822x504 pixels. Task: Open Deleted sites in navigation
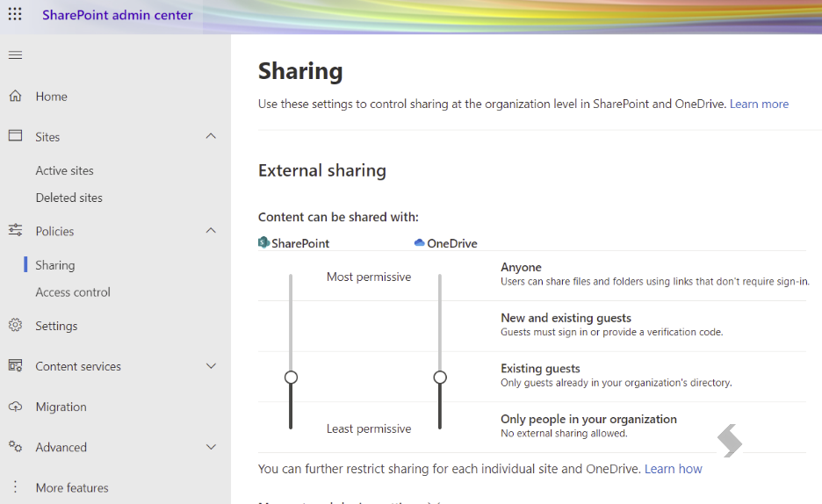pyautogui.click(x=69, y=198)
